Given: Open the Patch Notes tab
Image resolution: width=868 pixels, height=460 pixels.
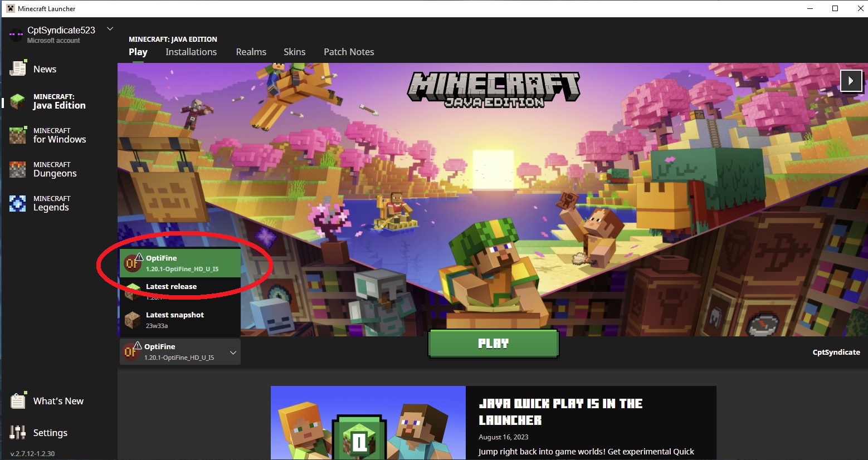Looking at the screenshot, I should 349,52.
